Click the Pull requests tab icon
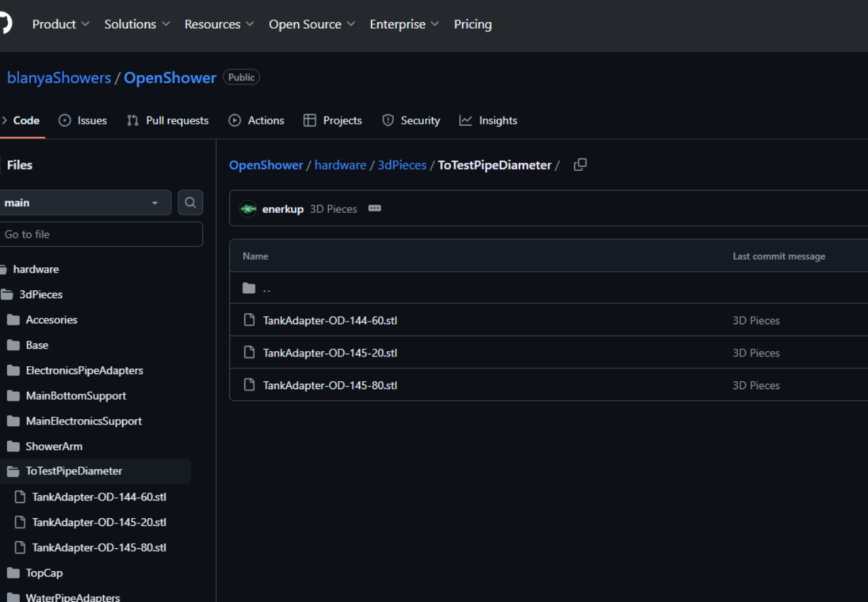 click(x=133, y=121)
